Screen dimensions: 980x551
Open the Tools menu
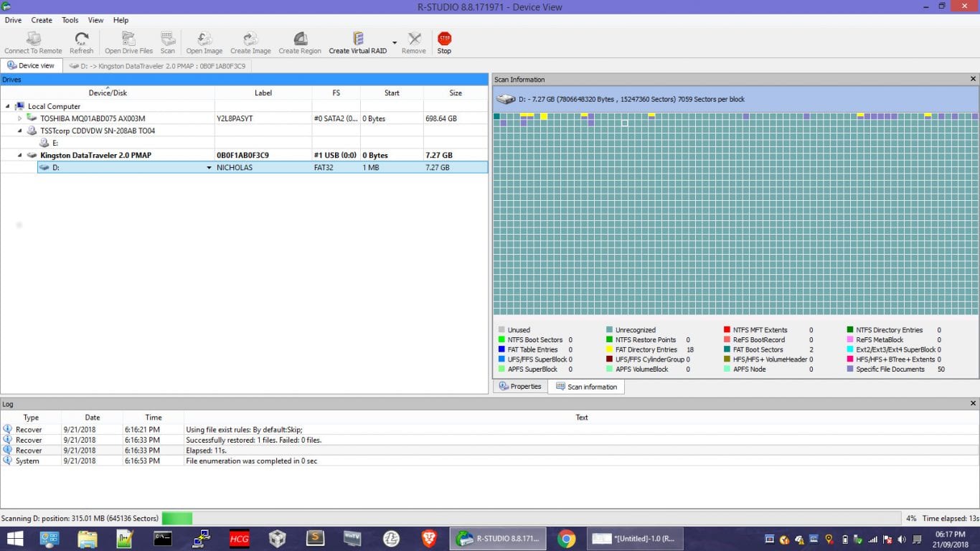coord(70,20)
